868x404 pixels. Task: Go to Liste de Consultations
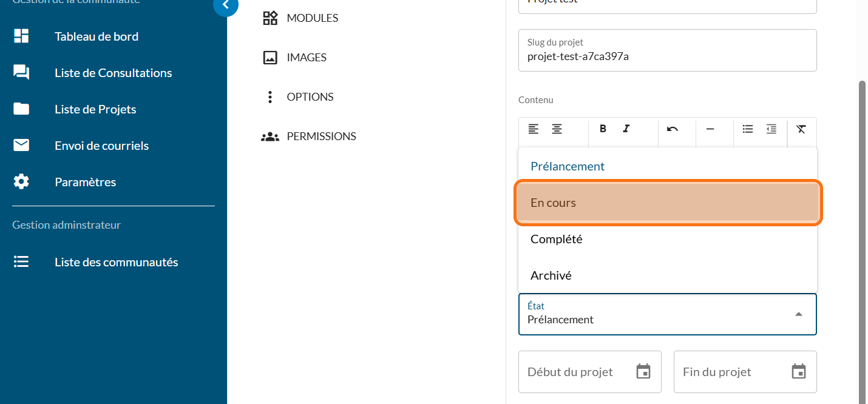[x=113, y=73]
